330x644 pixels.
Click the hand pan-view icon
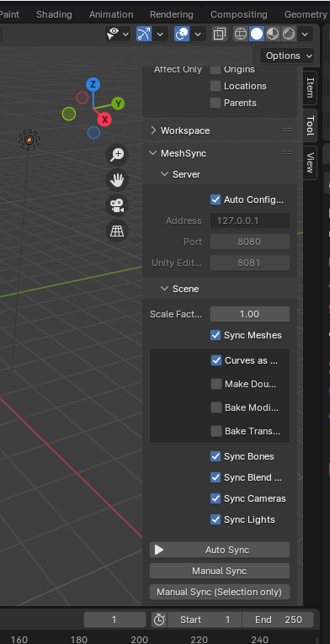tap(117, 180)
